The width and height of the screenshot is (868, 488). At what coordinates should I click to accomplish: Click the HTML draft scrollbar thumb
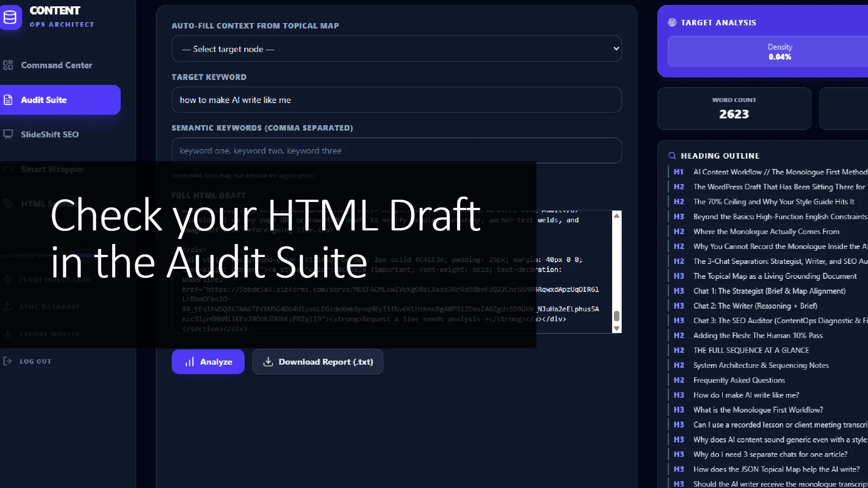[x=617, y=316]
